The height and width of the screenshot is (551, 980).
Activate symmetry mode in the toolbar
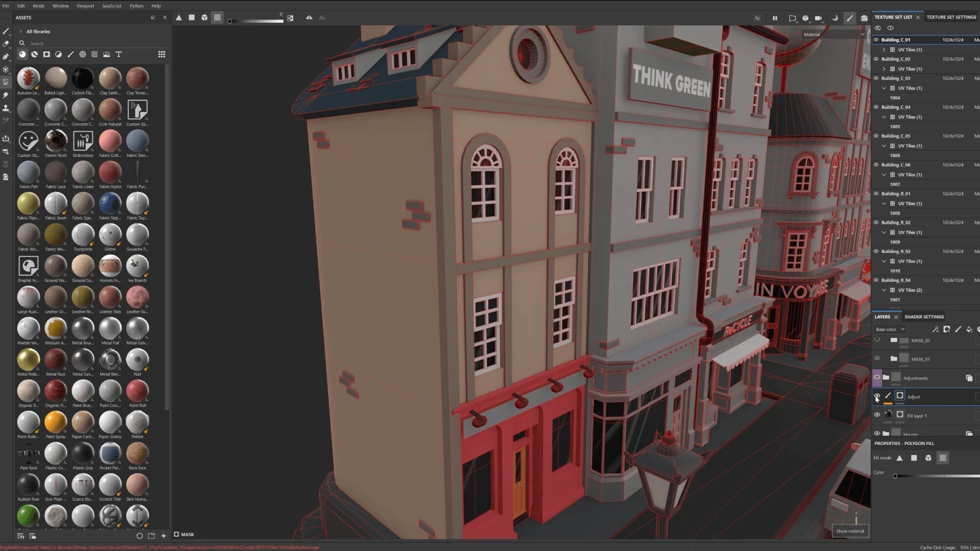coord(310,18)
